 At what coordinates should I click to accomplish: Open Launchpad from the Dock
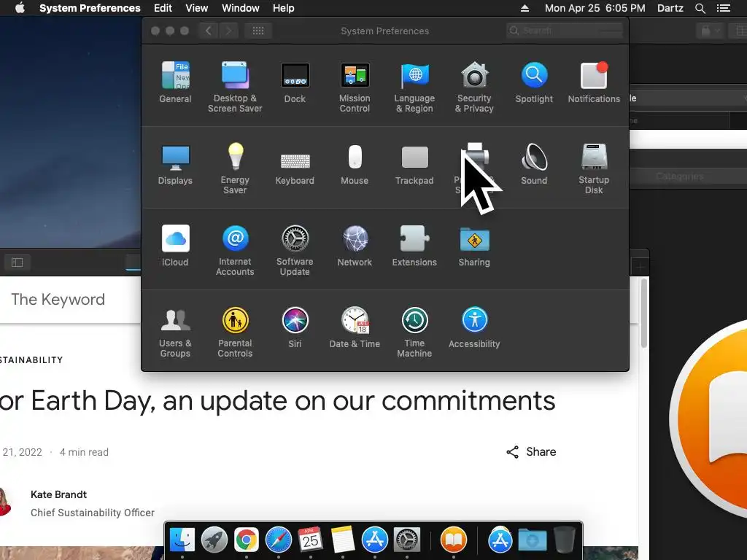[x=214, y=540]
